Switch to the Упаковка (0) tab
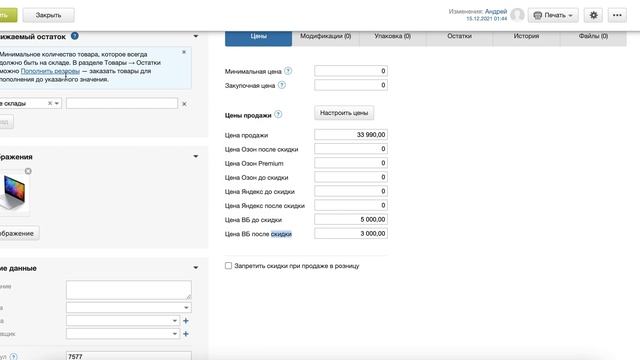This screenshot has width=640, height=360. pyautogui.click(x=393, y=37)
